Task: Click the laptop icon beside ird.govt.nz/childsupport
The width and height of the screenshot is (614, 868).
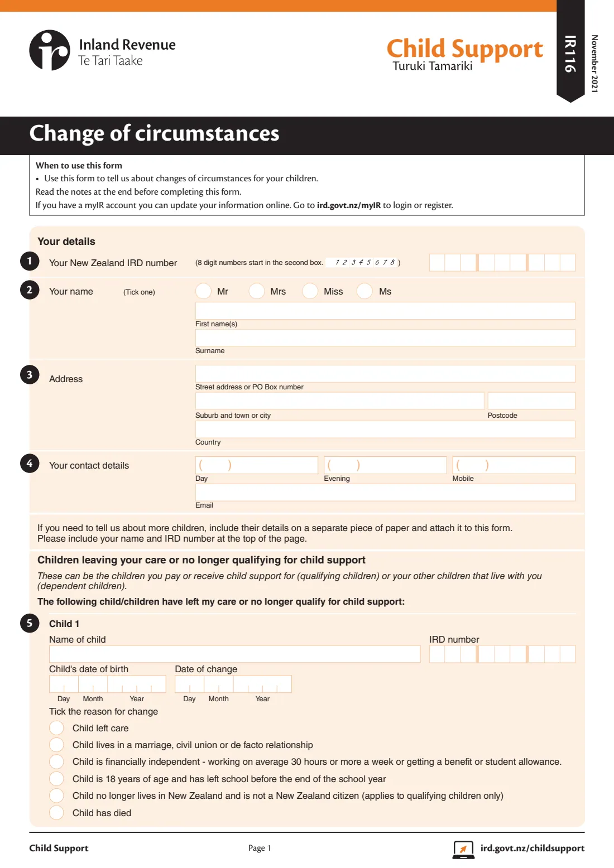Action: [463, 850]
